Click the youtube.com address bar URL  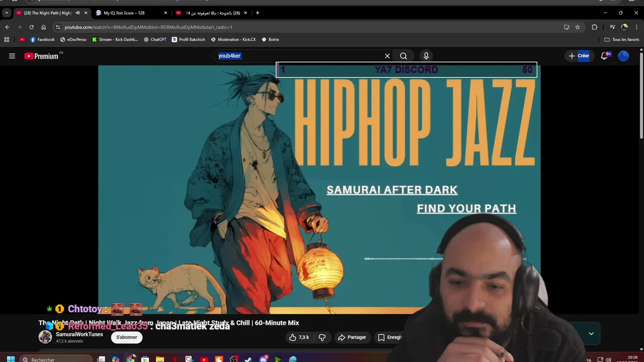148,27
